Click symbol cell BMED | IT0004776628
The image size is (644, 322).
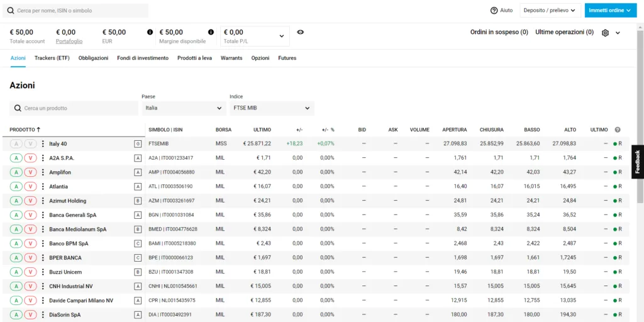point(173,229)
